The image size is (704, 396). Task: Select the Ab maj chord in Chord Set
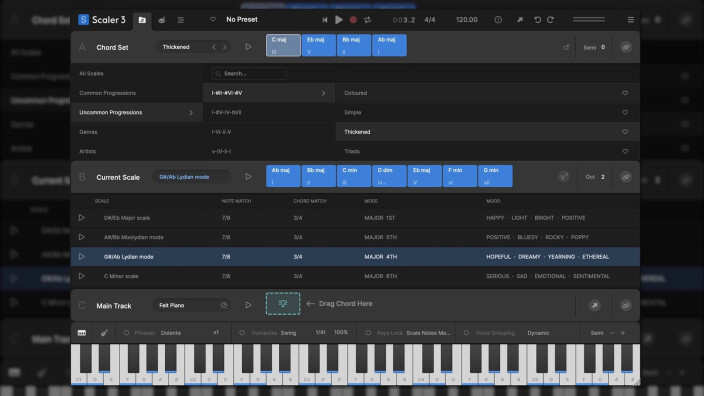(x=389, y=45)
